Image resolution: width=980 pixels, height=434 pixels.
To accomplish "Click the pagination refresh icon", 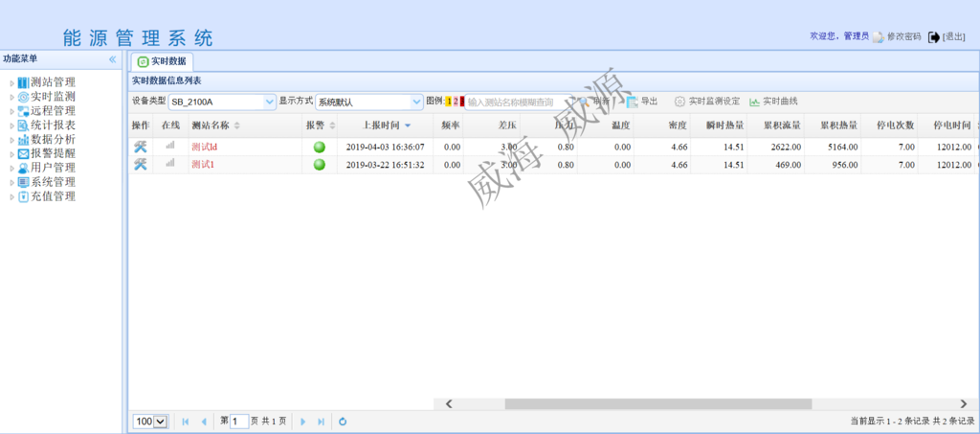I will (x=343, y=421).
